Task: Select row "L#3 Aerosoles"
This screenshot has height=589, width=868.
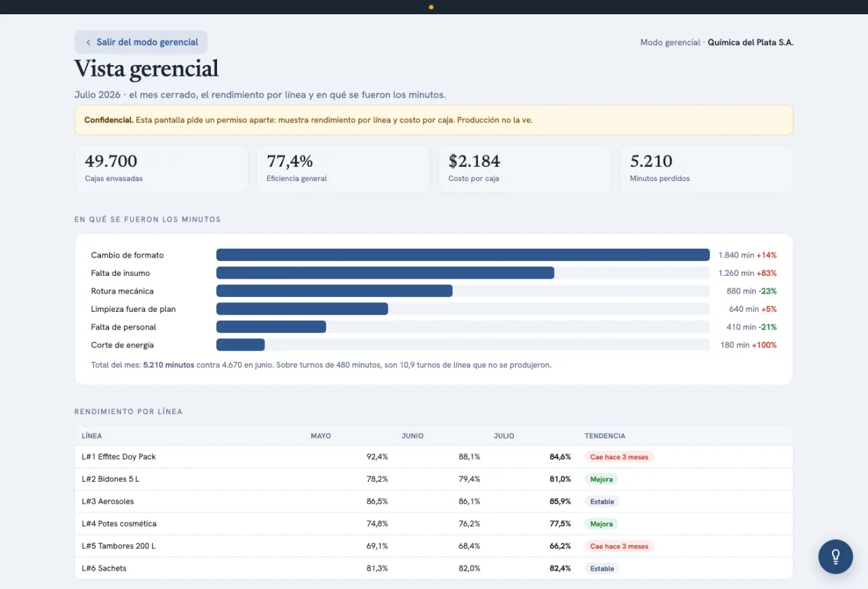Action: point(434,502)
